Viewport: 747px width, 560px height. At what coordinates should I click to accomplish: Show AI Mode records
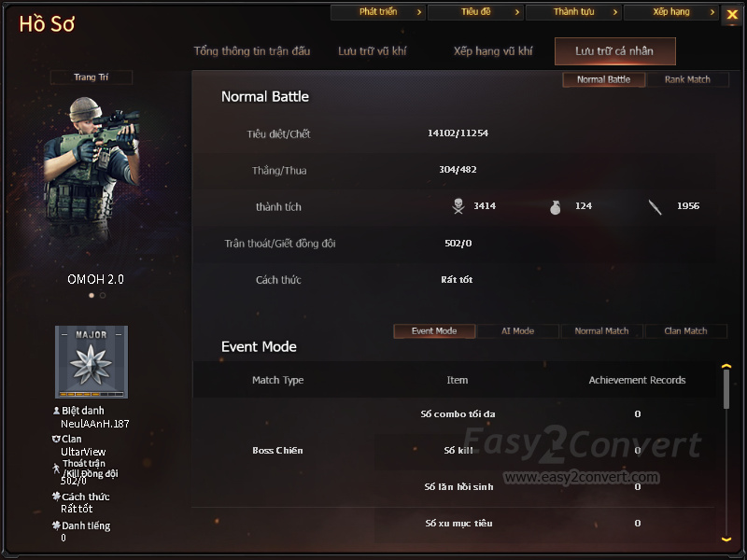[x=518, y=331]
